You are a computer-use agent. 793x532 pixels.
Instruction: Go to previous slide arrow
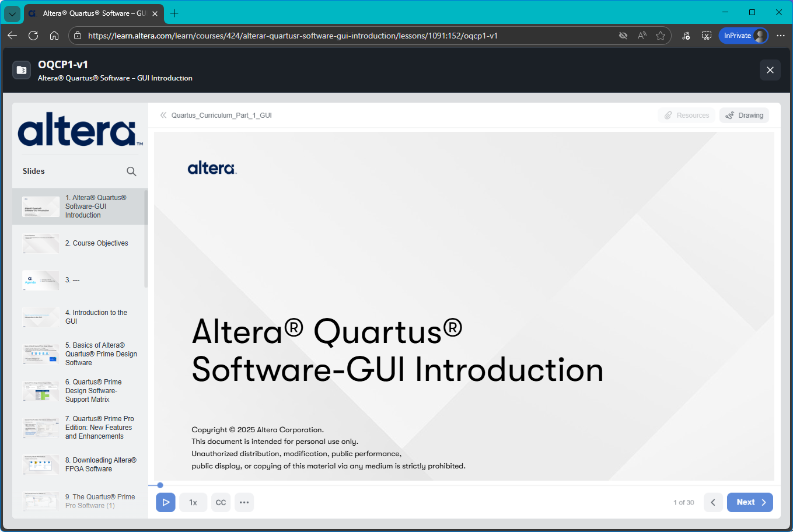[713, 502]
